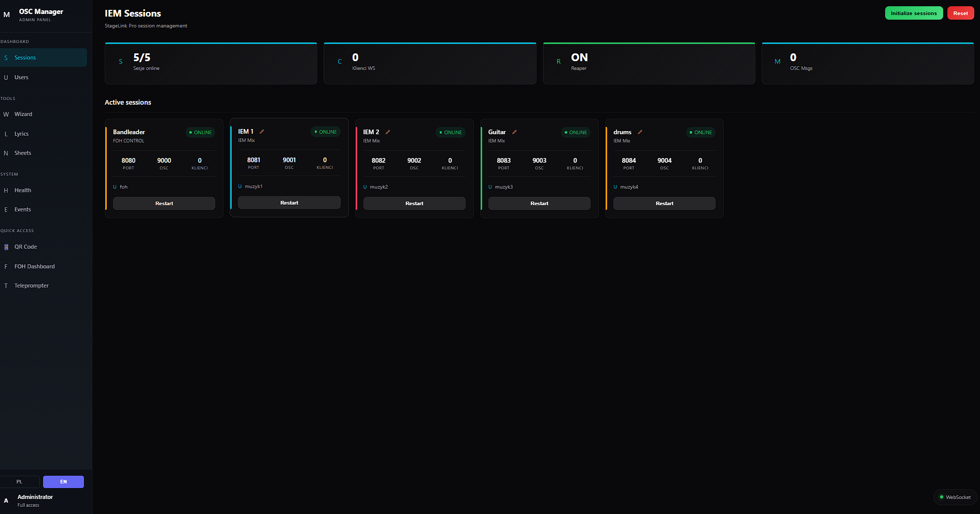This screenshot has height=514, width=980.
Task: Select the Wizard tool
Action: point(23,114)
